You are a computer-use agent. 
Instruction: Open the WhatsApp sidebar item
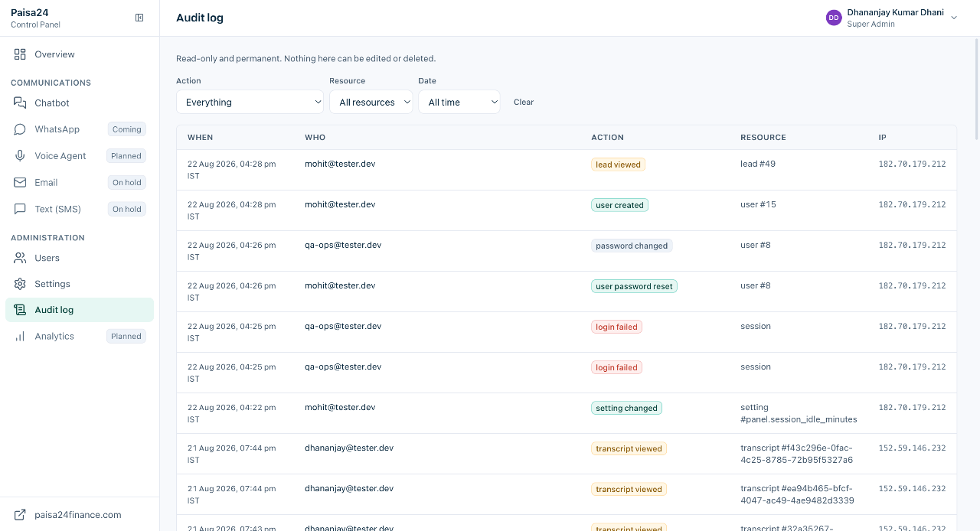coord(80,129)
